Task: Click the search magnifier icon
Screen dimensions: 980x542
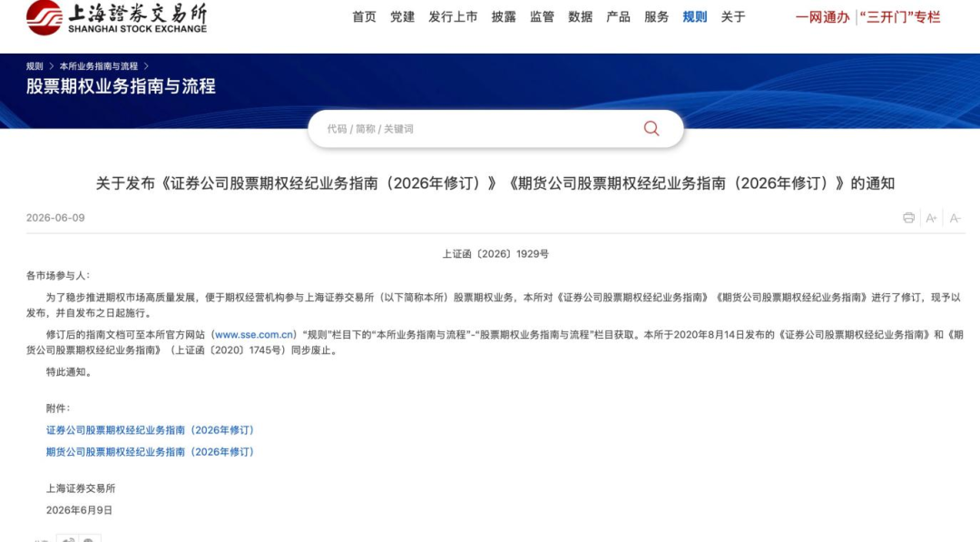Action: point(652,129)
